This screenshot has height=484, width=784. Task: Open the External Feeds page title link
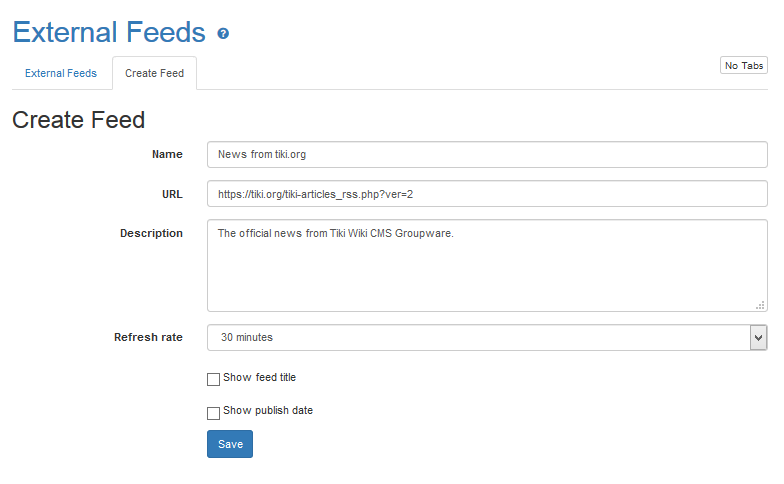point(109,32)
